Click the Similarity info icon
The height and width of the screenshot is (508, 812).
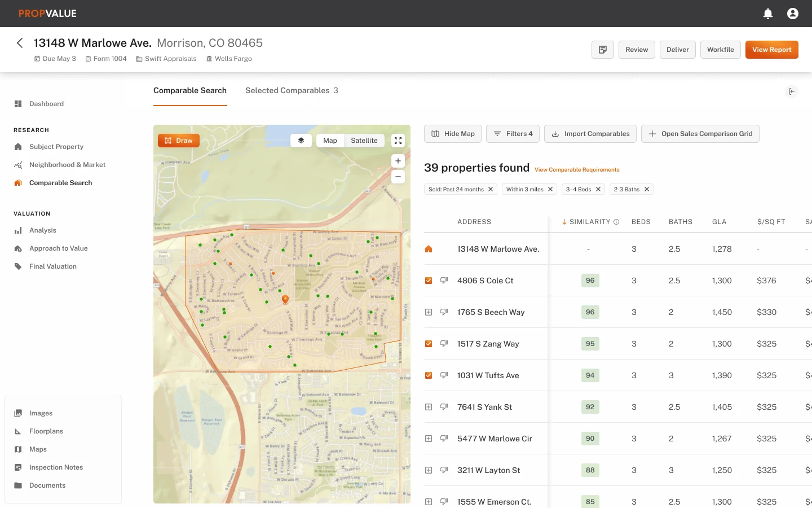click(x=616, y=222)
